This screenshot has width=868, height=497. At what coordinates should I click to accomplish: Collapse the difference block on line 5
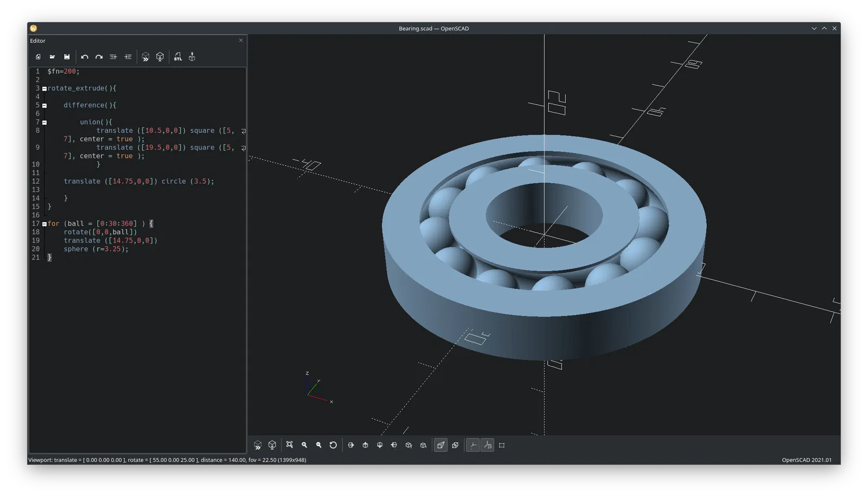(44, 106)
